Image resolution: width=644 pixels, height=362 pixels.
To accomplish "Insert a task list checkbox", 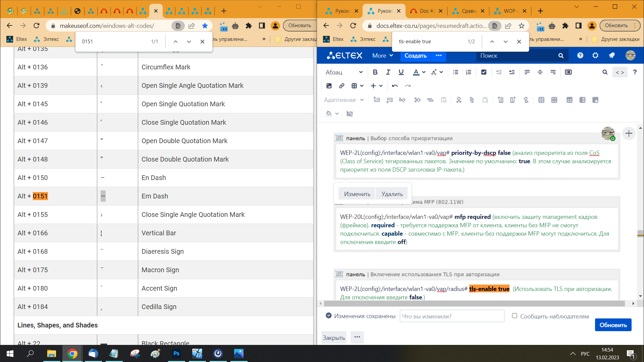I will click(x=484, y=72).
